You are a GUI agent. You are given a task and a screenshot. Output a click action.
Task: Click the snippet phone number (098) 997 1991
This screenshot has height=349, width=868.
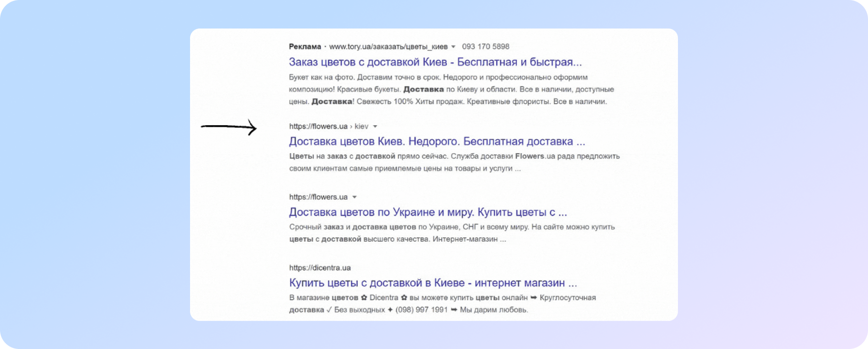click(422, 310)
